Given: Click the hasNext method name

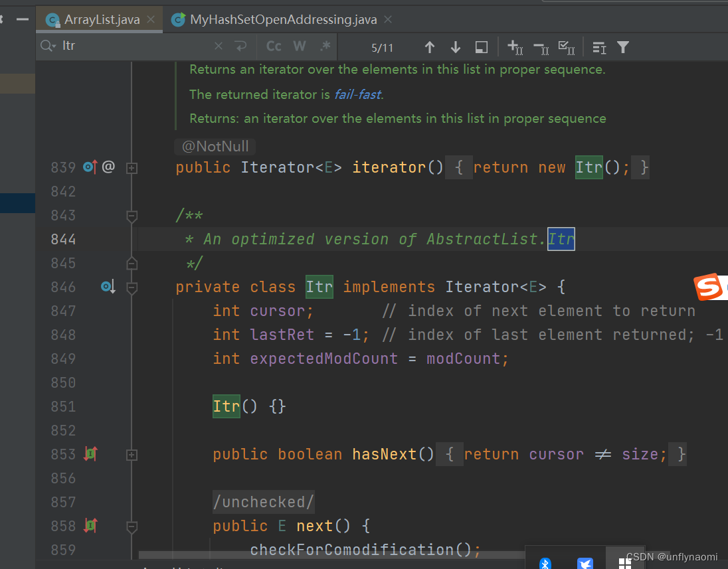Looking at the screenshot, I should [x=384, y=454].
